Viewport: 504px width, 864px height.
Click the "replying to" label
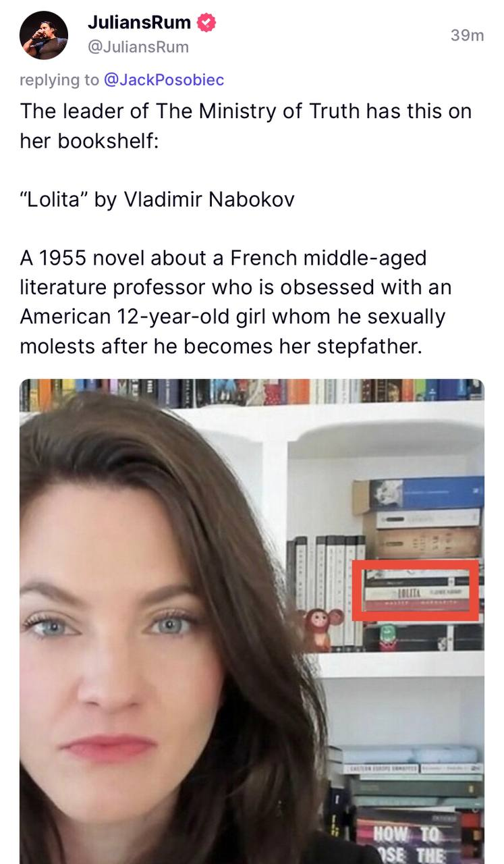pos(59,80)
